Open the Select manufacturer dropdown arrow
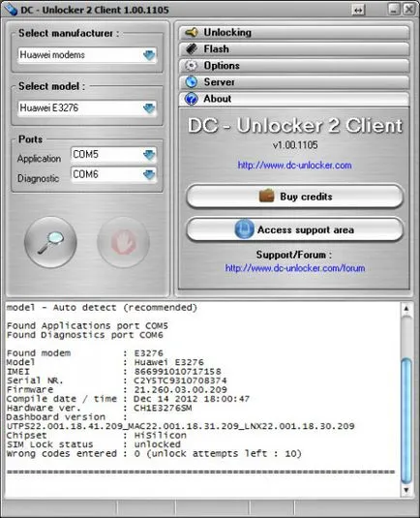This screenshot has height=518, width=420. click(x=149, y=55)
